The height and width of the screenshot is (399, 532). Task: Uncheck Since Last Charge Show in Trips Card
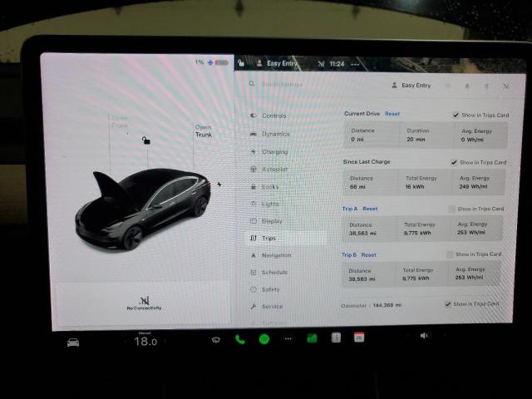[x=454, y=163]
